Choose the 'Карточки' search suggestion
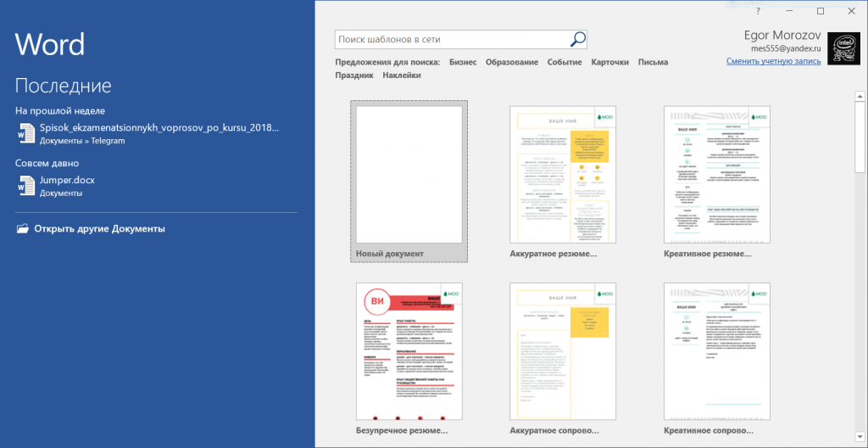868x448 pixels. click(x=610, y=62)
